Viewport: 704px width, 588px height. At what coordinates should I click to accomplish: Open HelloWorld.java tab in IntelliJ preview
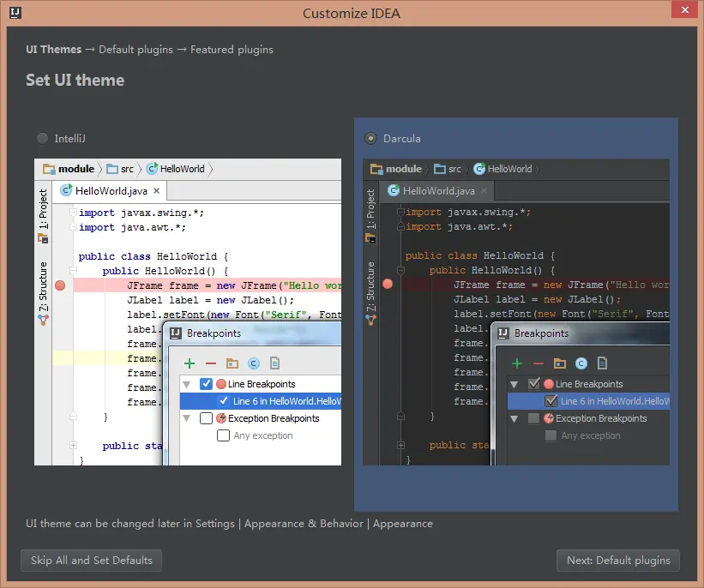click(x=111, y=191)
